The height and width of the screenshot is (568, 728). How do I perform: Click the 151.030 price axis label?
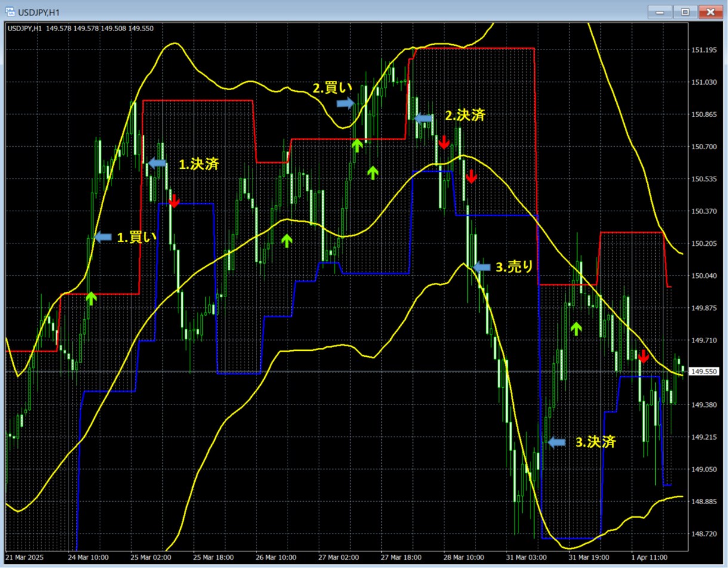click(x=704, y=82)
